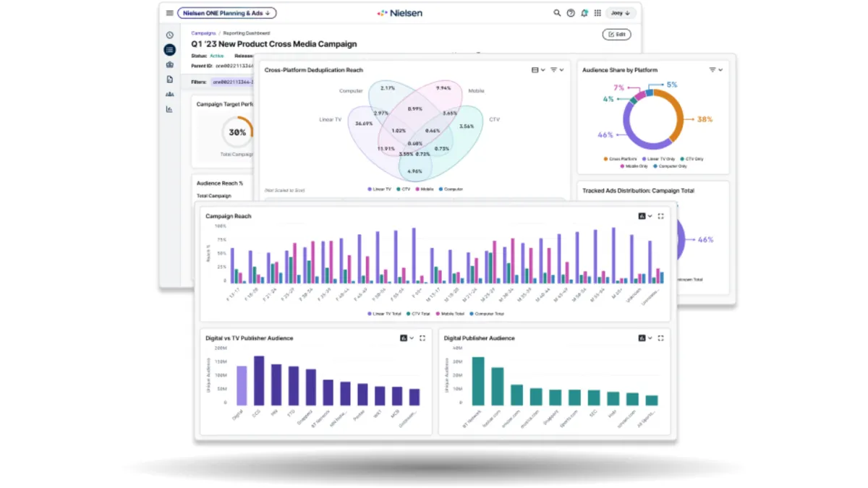Expand the Digital Publisher Audience chart fullscreen
Viewport: 868px width, 488px height.
660,337
